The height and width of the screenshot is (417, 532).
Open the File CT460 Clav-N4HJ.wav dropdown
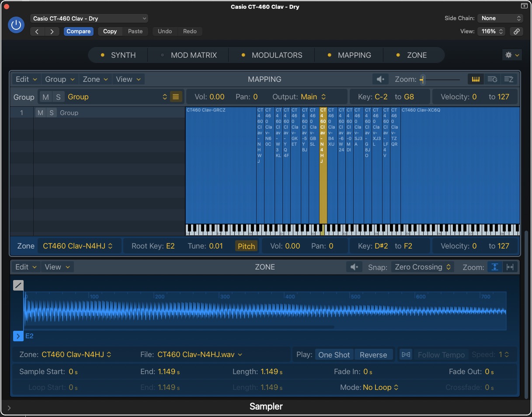[x=200, y=354]
